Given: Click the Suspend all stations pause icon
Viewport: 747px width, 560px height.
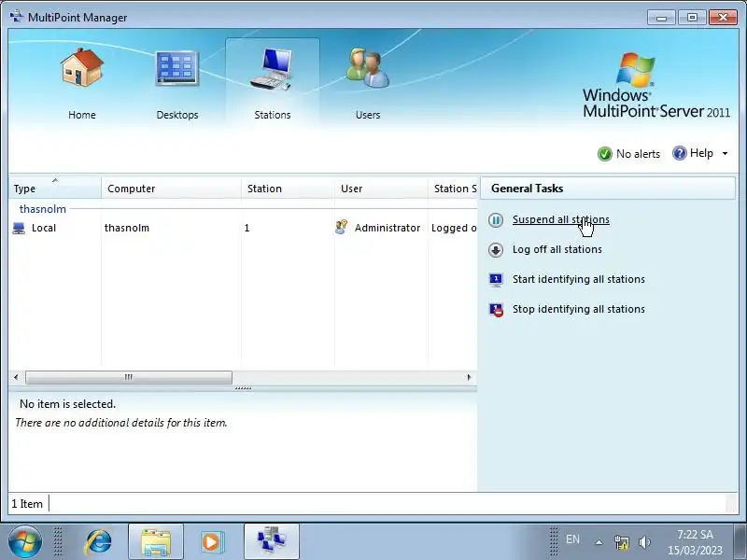Looking at the screenshot, I should (496, 220).
